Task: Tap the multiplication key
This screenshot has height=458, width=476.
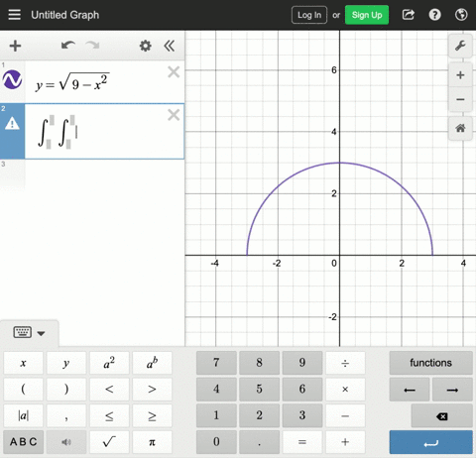Action: [345, 390]
